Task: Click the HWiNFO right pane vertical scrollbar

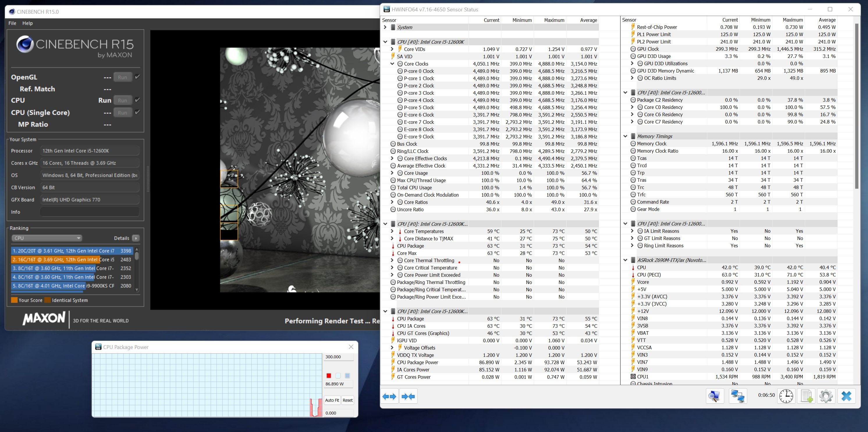Action: tap(857, 106)
